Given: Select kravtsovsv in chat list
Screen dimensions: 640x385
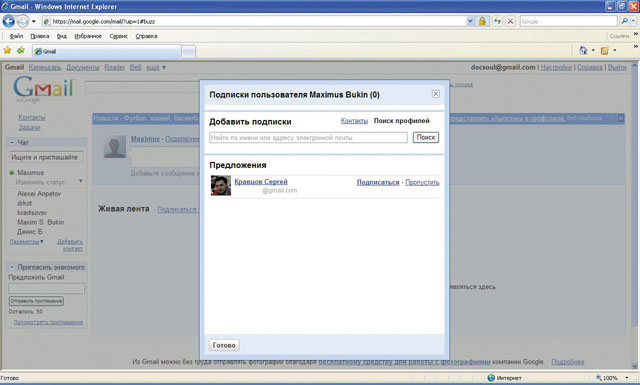Looking at the screenshot, I should coord(32,213).
